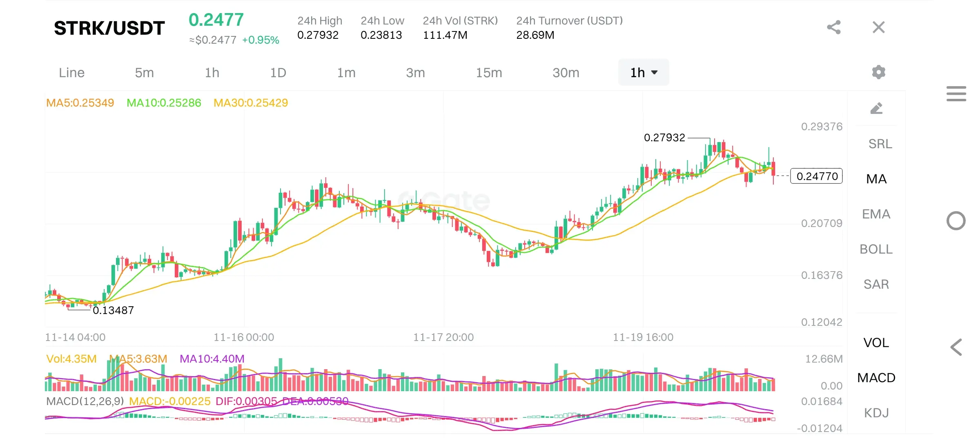Enable the BOLL indicator
The image size is (980, 441).
pyautogui.click(x=876, y=249)
